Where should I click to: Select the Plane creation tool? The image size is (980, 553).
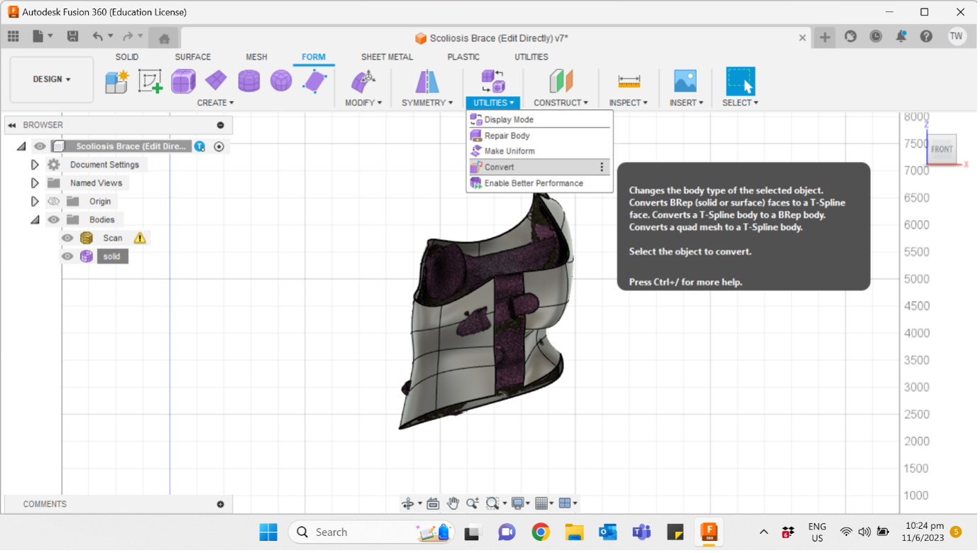[216, 80]
